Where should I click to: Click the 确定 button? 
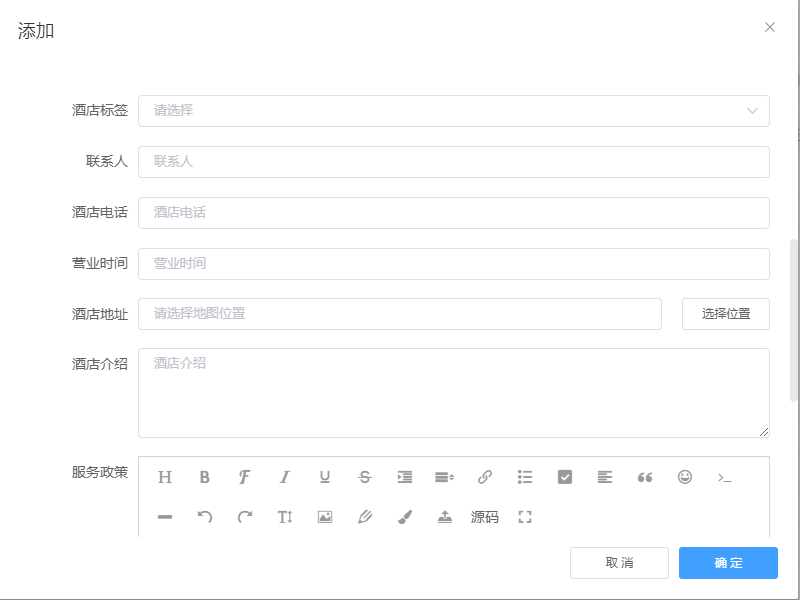[x=728, y=563]
